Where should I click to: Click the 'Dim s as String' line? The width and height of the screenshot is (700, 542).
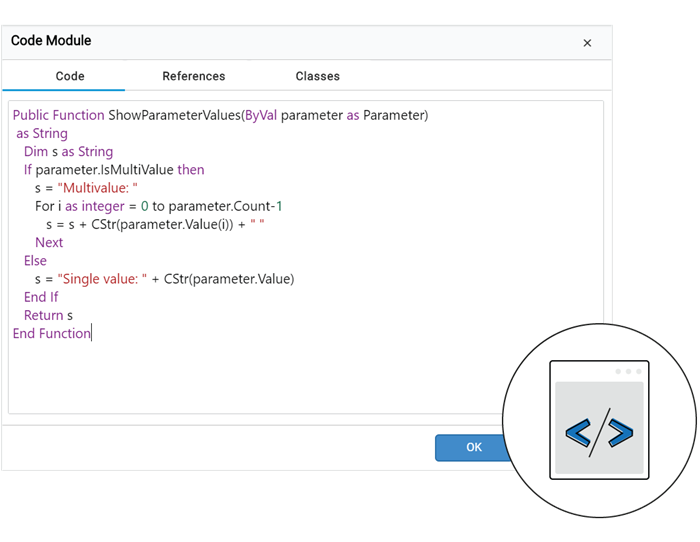click(68, 152)
